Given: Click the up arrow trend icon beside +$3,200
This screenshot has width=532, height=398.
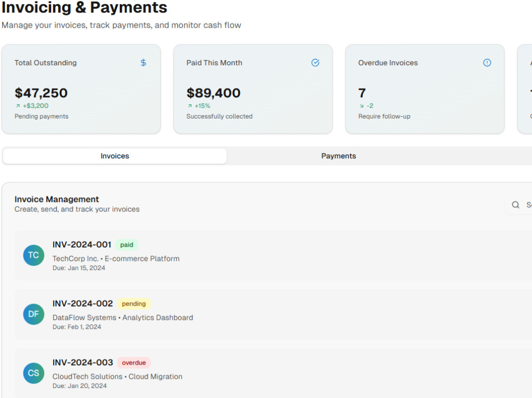Looking at the screenshot, I should [18, 106].
